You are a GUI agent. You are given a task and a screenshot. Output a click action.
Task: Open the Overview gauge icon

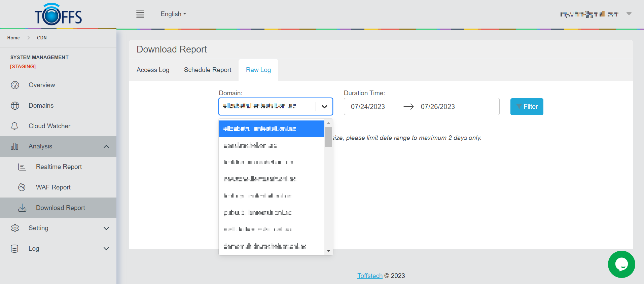(15, 85)
